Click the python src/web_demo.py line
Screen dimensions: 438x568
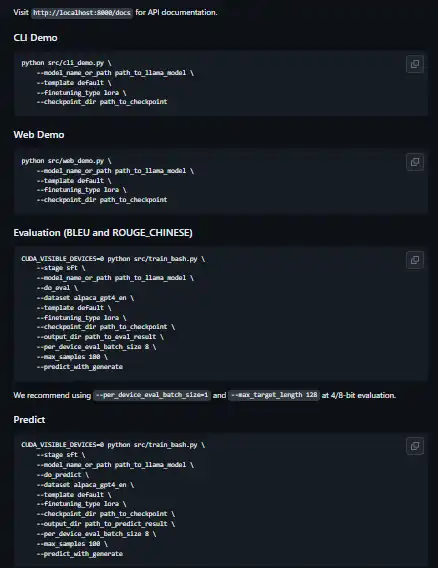tap(66, 161)
